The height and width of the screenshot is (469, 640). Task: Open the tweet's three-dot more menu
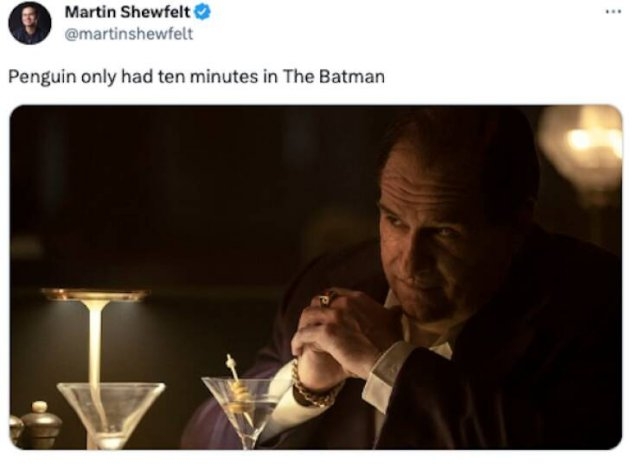613,11
